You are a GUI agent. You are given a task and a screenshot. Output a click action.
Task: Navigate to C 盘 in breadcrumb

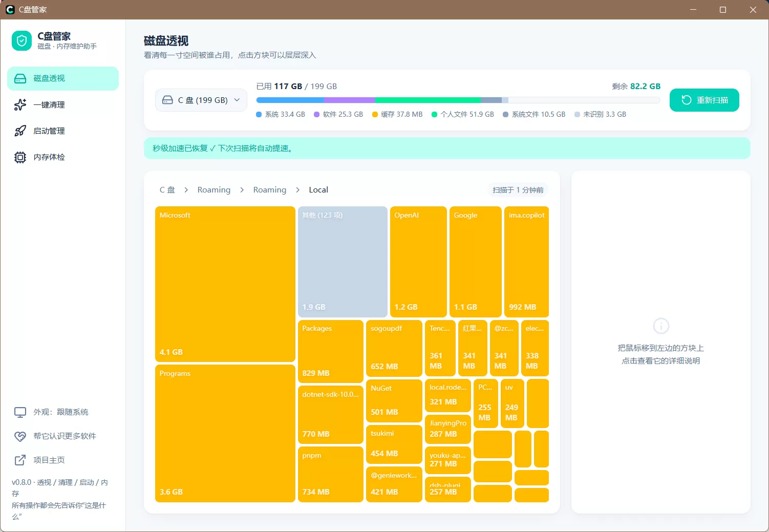point(167,190)
